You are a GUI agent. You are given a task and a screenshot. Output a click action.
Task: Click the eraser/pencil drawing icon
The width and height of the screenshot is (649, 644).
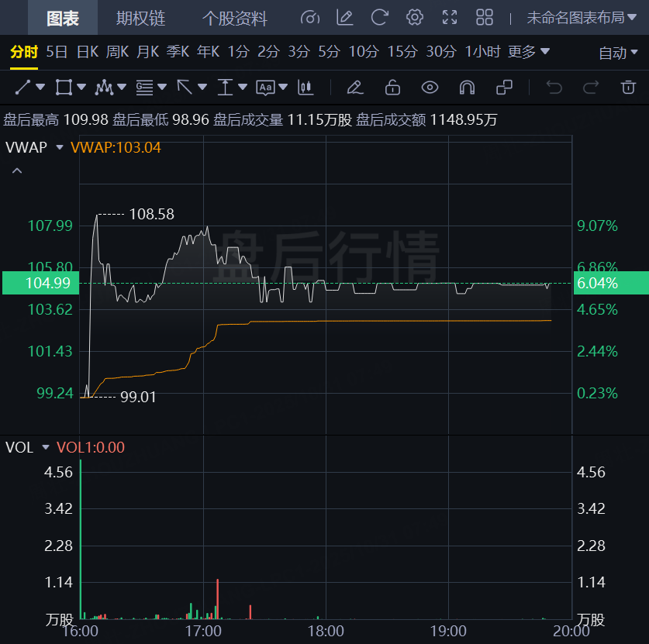(355, 87)
